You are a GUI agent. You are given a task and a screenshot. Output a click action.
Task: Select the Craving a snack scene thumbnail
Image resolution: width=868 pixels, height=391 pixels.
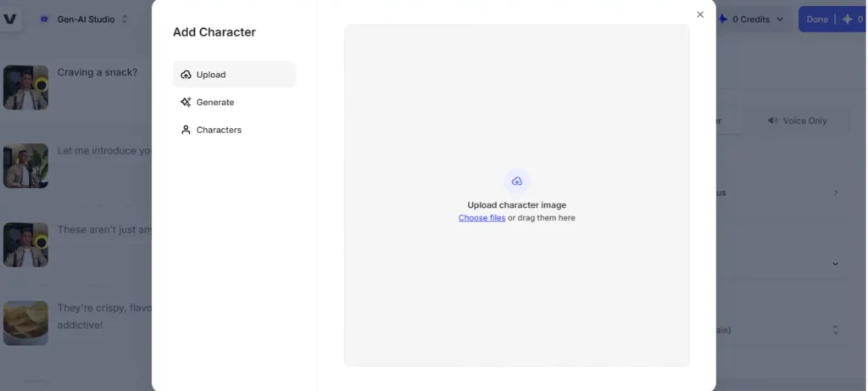tap(25, 87)
